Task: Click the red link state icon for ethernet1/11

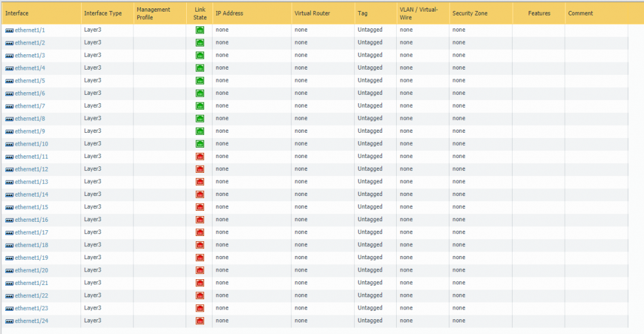Action: click(x=200, y=157)
